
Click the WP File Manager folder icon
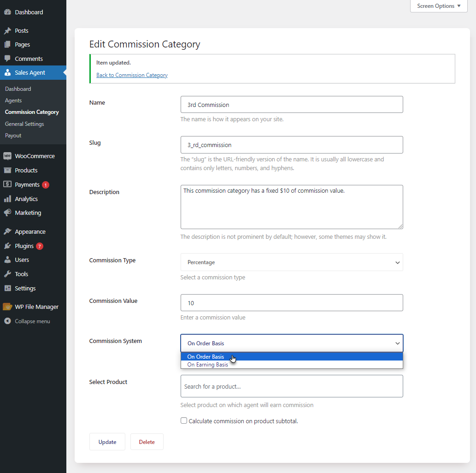pyautogui.click(x=7, y=307)
